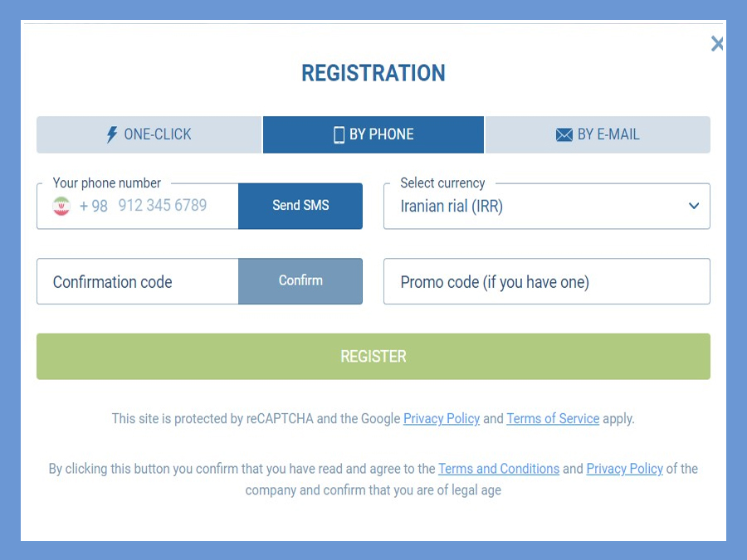This screenshot has width=747, height=560.
Task: Open Google Privacy Policy link
Action: coord(442,419)
